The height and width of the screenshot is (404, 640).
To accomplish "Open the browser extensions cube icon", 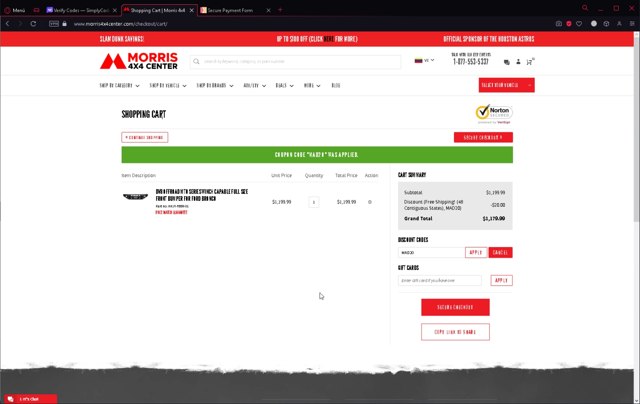I will tap(607, 24).
